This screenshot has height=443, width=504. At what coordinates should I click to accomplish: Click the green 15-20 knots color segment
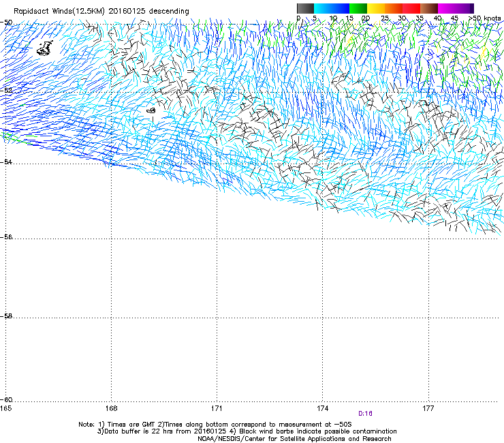[x=358, y=8]
